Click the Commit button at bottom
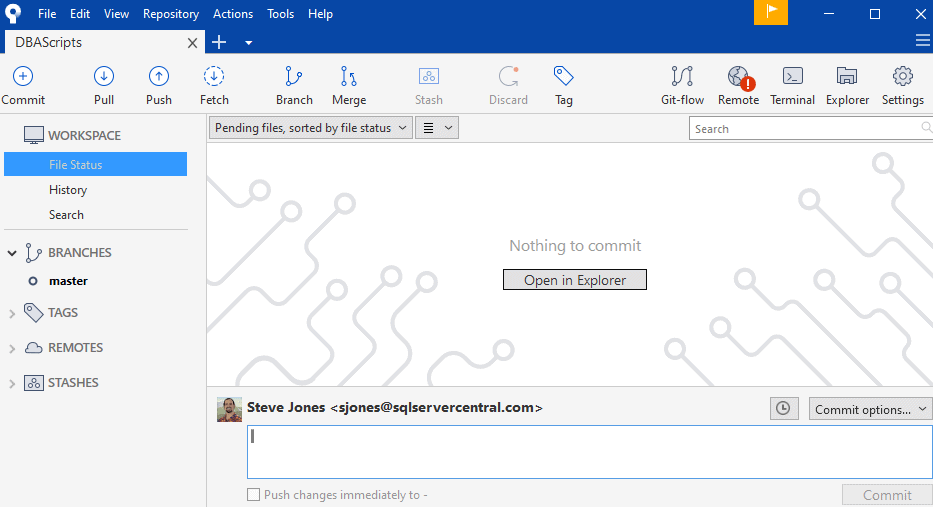 click(x=887, y=495)
